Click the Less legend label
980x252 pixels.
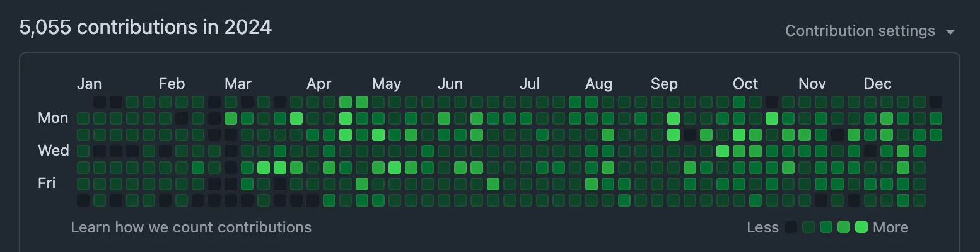point(763,227)
